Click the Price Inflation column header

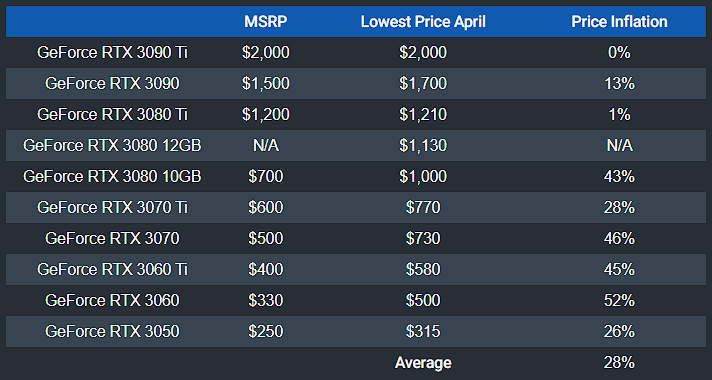(619, 22)
